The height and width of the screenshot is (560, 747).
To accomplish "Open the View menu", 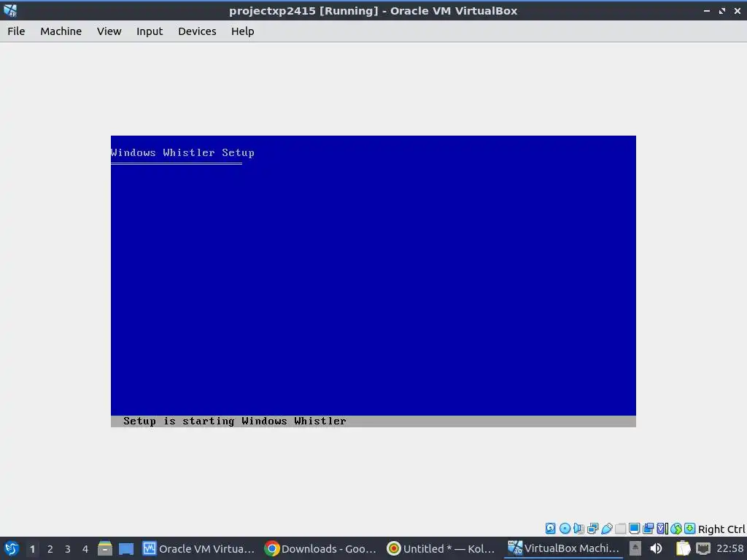I will pos(109,31).
